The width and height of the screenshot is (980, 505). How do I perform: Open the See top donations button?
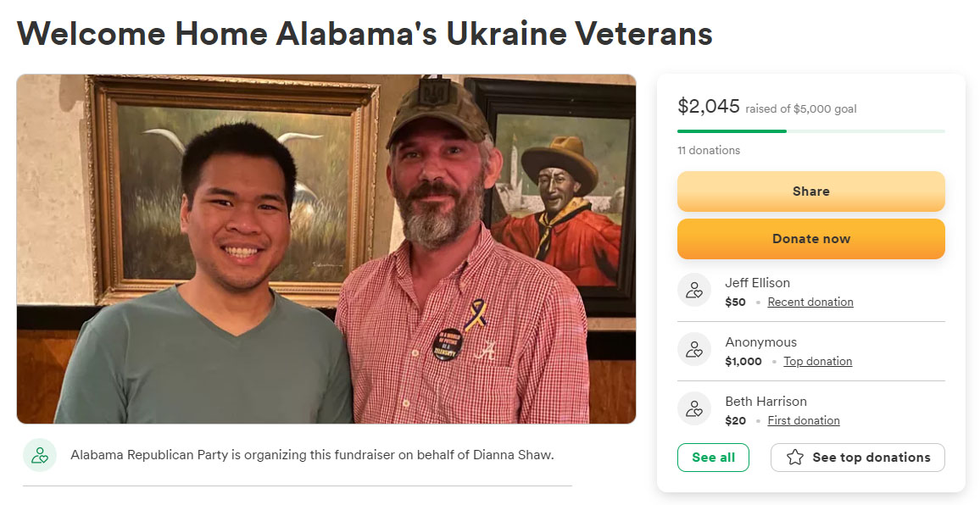[857, 458]
